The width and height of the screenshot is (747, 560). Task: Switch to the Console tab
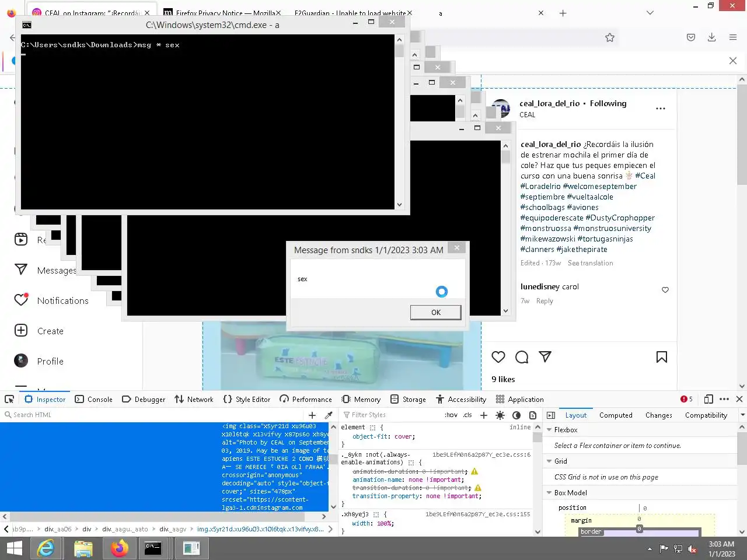[94, 400]
